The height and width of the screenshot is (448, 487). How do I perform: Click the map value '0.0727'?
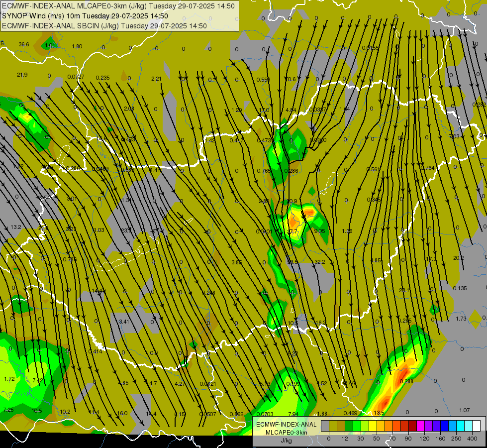(76, 77)
